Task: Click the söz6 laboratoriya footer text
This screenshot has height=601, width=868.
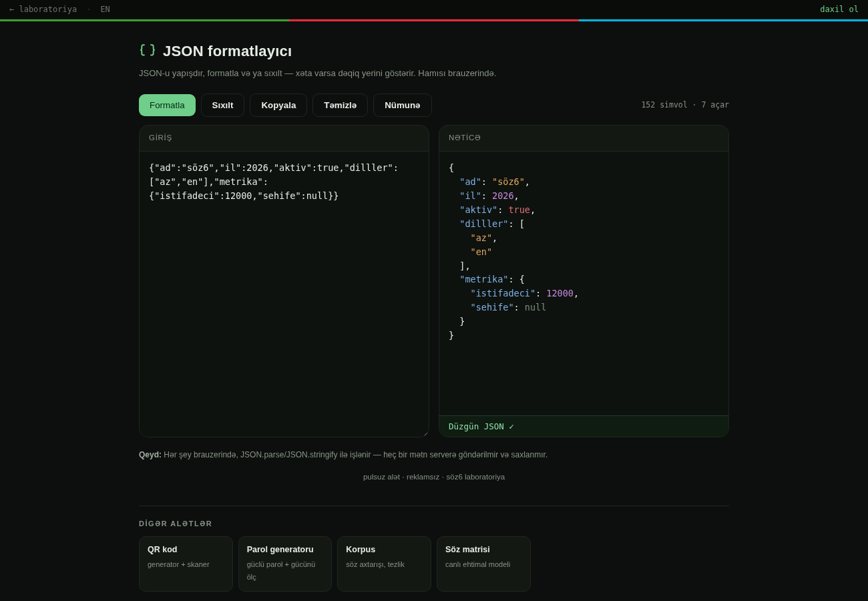Action: click(475, 477)
